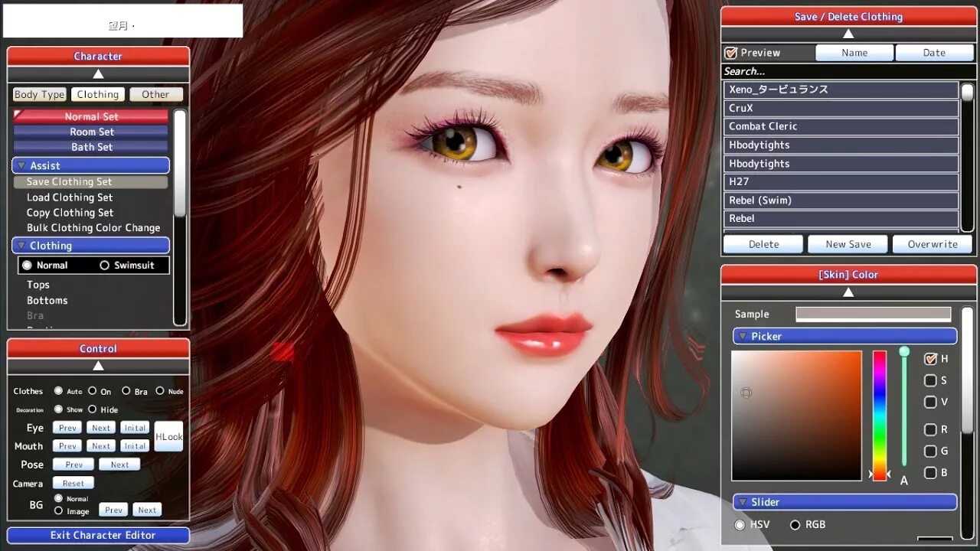Select the Normal BG radio
Viewport: 980px width, 551px height.
[58, 498]
